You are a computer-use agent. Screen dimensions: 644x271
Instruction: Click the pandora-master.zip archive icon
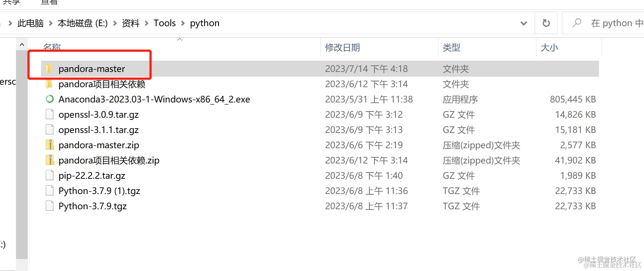[x=49, y=145]
